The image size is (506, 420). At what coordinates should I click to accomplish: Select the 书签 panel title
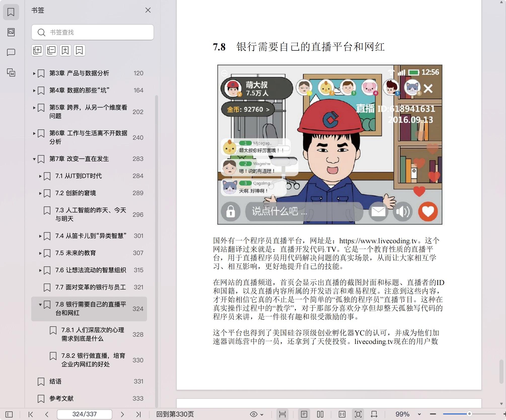(x=38, y=10)
